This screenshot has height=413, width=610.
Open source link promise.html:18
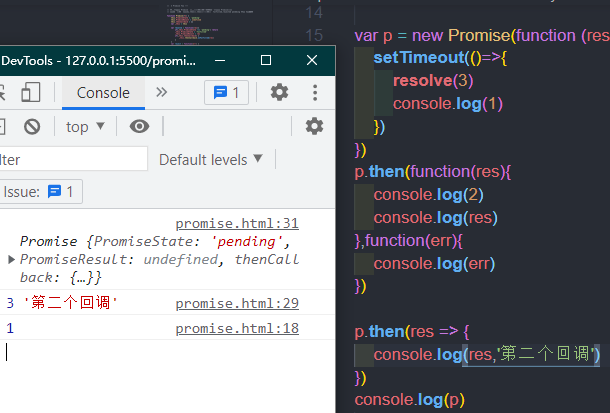pos(237,329)
